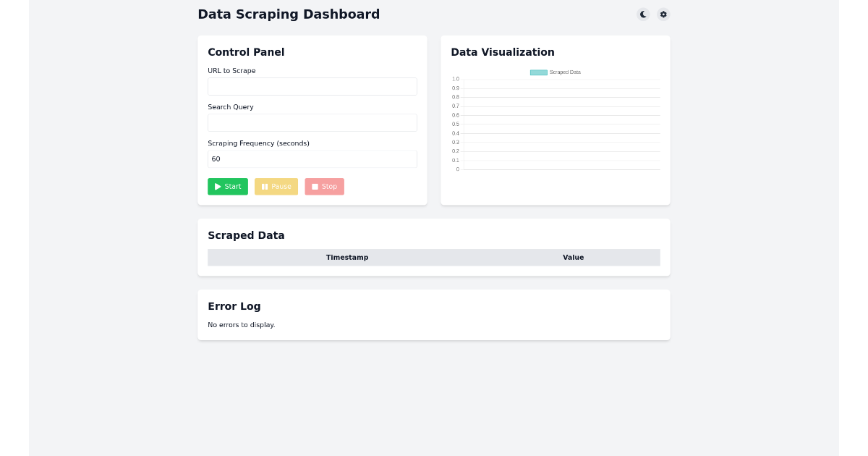The width and height of the screenshot is (868, 456).
Task: Click the stop square icon on the Stop button
Action: 315,186
